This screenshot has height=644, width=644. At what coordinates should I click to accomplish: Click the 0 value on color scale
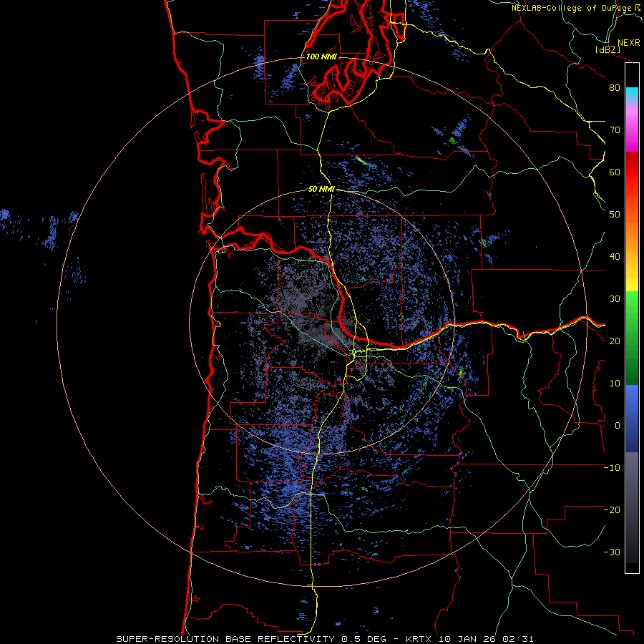click(617, 426)
